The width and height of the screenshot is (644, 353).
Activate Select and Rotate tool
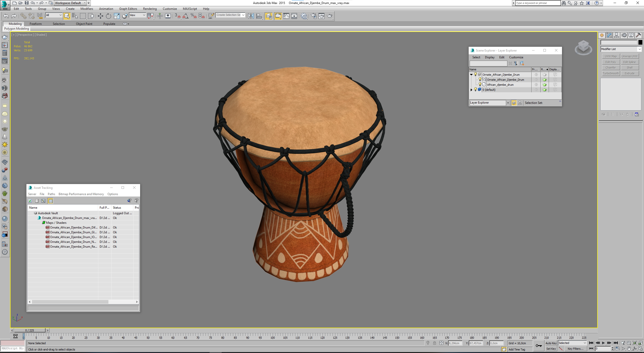(108, 16)
